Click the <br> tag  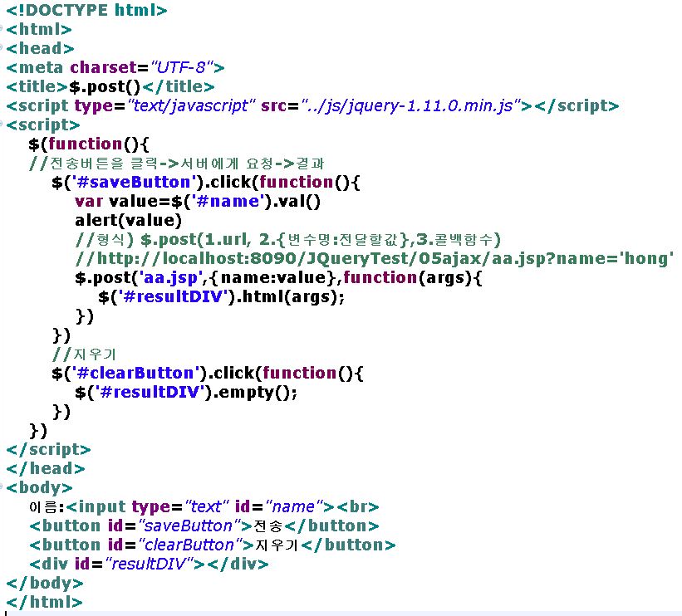tap(357, 507)
